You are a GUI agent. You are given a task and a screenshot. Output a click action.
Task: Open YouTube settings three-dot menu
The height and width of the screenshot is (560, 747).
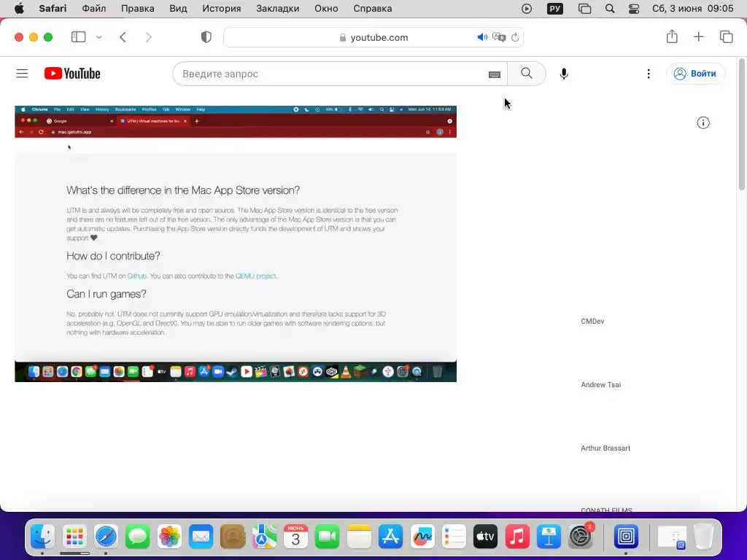click(x=649, y=74)
